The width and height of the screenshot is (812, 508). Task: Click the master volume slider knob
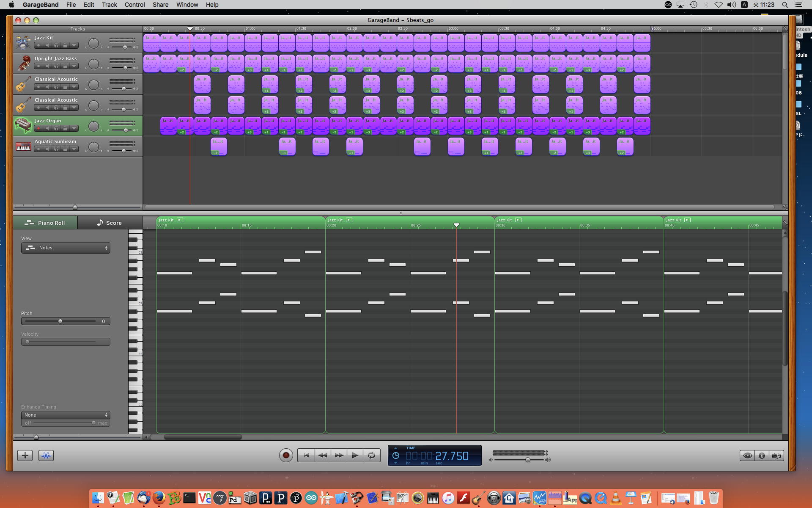tap(527, 460)
